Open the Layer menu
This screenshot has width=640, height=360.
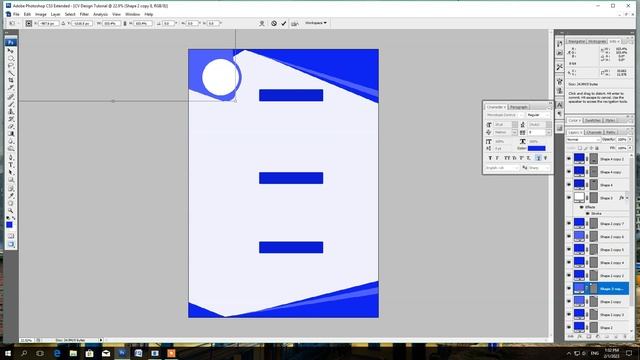[x=56, y=14]
